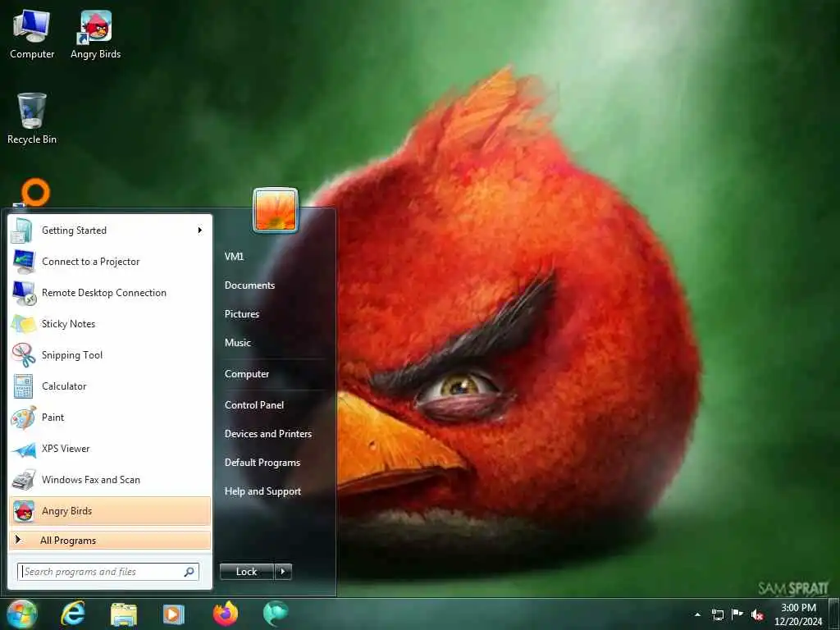Click the network status tray icon
This screenshot has height=630, width=840.
(717, 614)
